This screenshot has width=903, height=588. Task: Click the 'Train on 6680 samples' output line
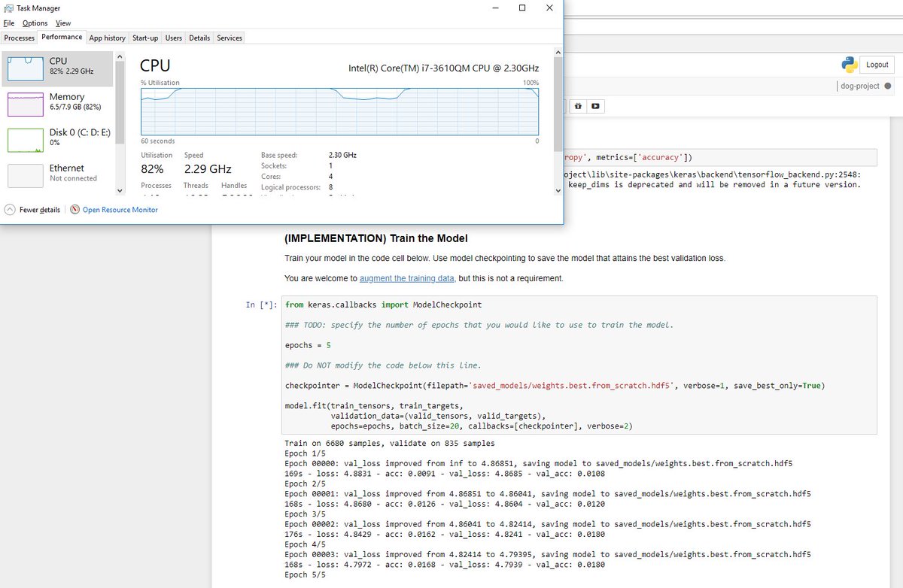[390, 444]
